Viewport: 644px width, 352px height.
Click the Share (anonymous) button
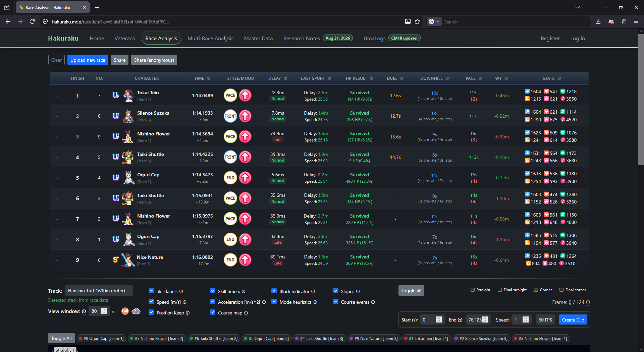point(154,60)
